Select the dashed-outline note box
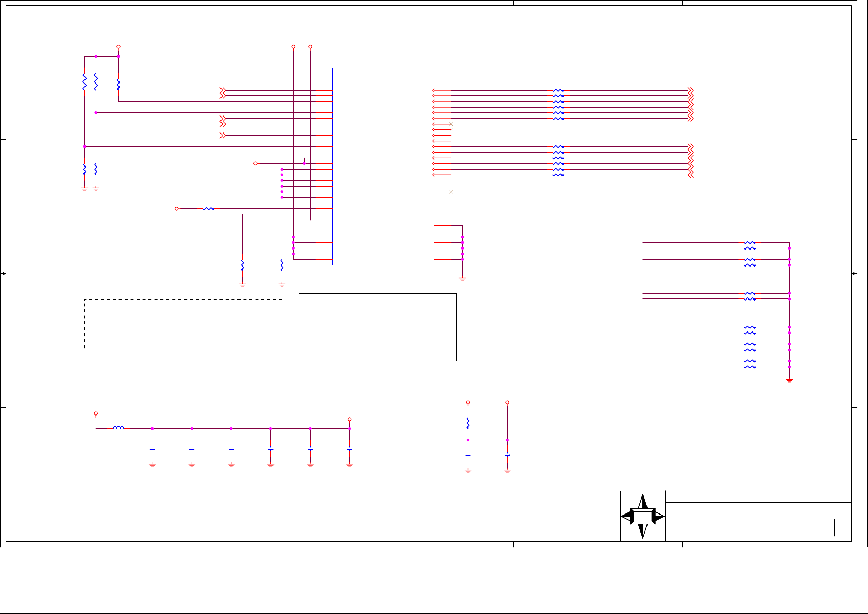Screen dimensions: 868x614 pyautogui.click(x=183, y=325)
